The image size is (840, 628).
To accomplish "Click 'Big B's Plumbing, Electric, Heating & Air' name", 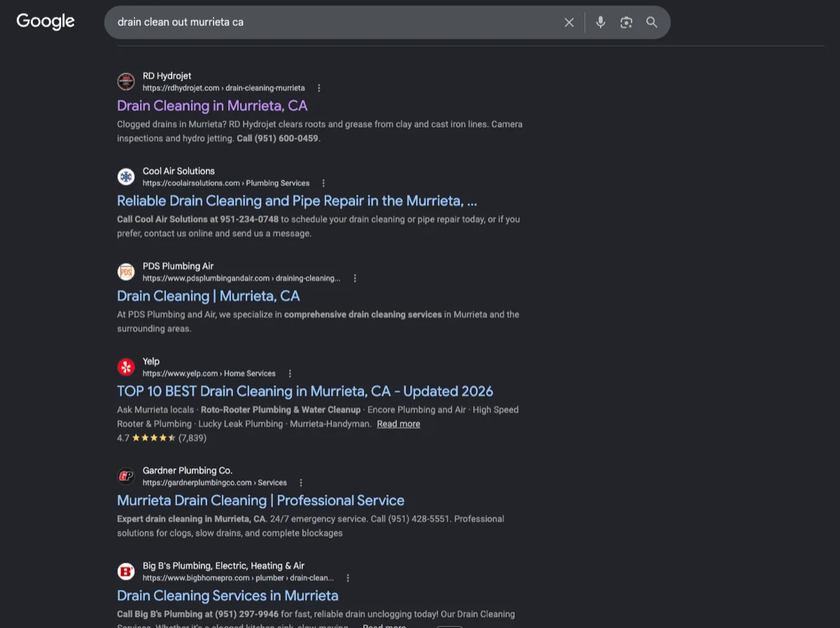I will point(224,566).
